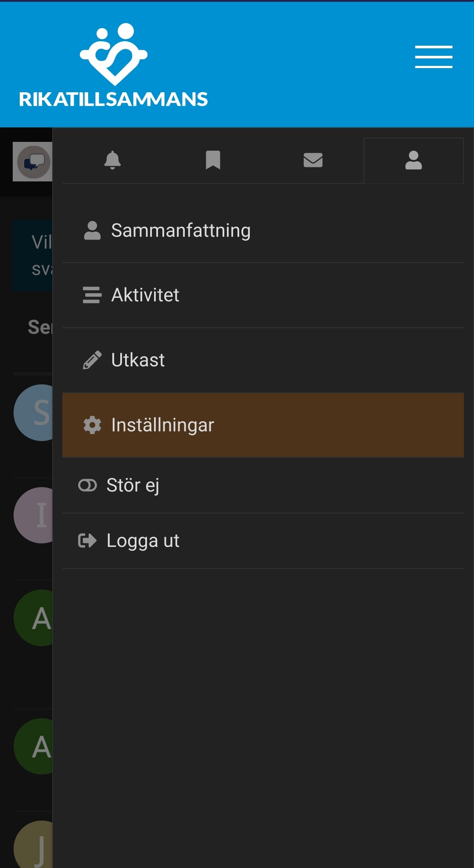Open the hamburger menu in the header
The image size is (474, 868).
point(434,57)
